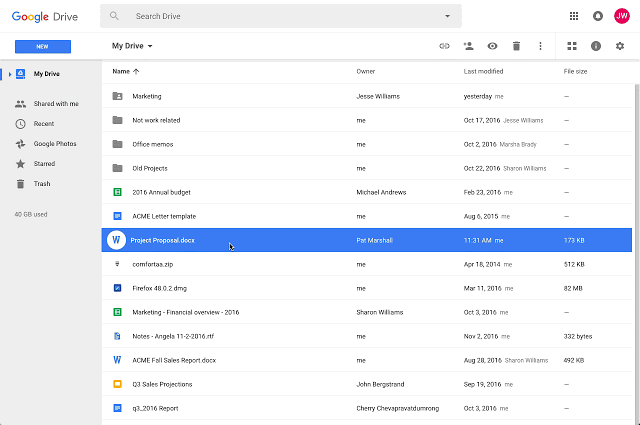View notifications bell
The image size is (640, 425).
598,16
